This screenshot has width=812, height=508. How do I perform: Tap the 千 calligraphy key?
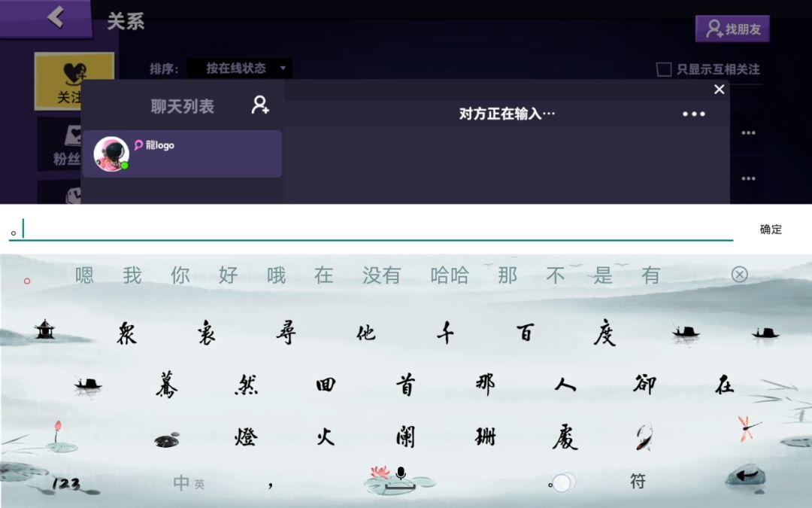click(x=445, y=333)
